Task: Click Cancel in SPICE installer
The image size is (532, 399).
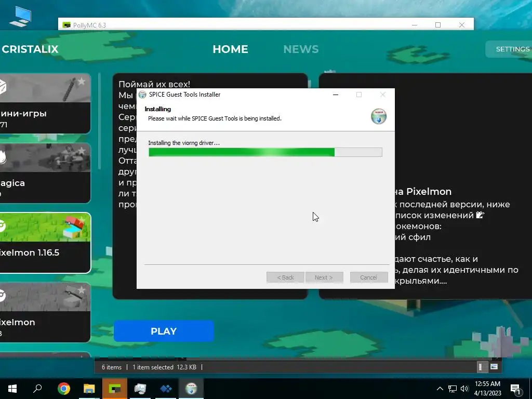Action: point(369,277)
